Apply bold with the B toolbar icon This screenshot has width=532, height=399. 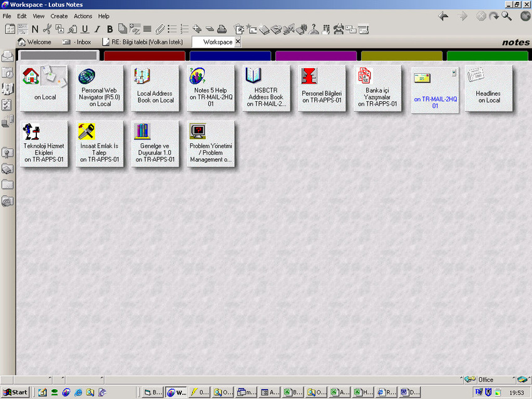tap(109, 29)
